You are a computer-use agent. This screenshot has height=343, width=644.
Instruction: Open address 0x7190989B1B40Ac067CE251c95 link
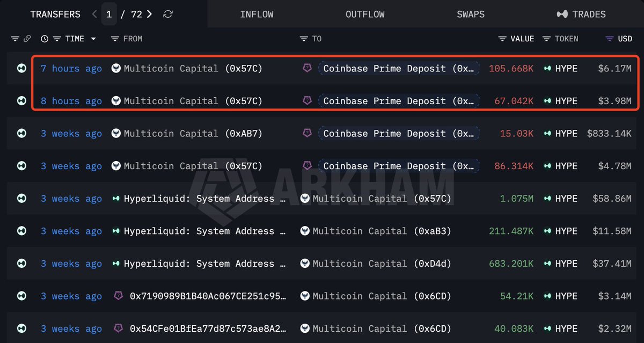click(x=208, y=296)
